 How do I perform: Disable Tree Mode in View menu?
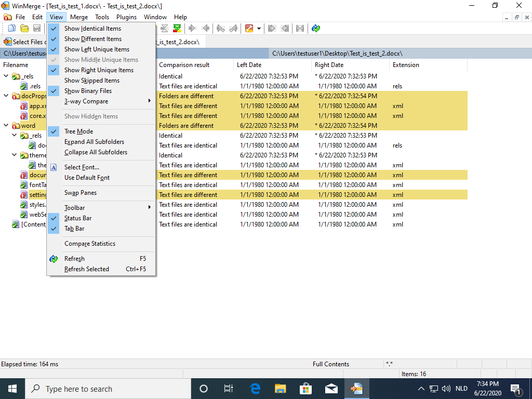click(x=101, y=131)
